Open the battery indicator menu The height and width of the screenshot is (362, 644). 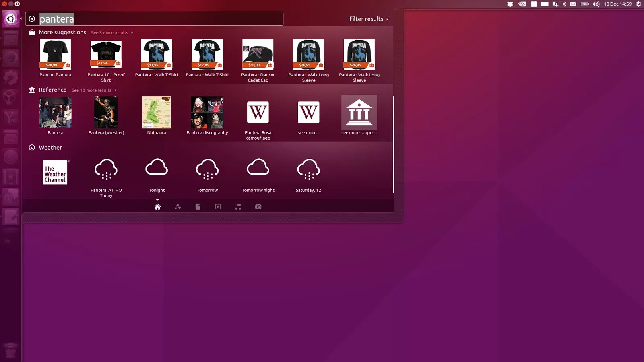click(585, 4)
